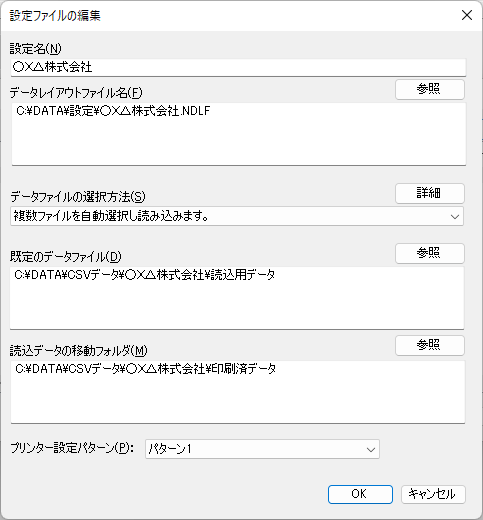The width and height of the screenshot is (483, 520).
Task: Focus the 読込用データ path text box
Action: point(237,298)
